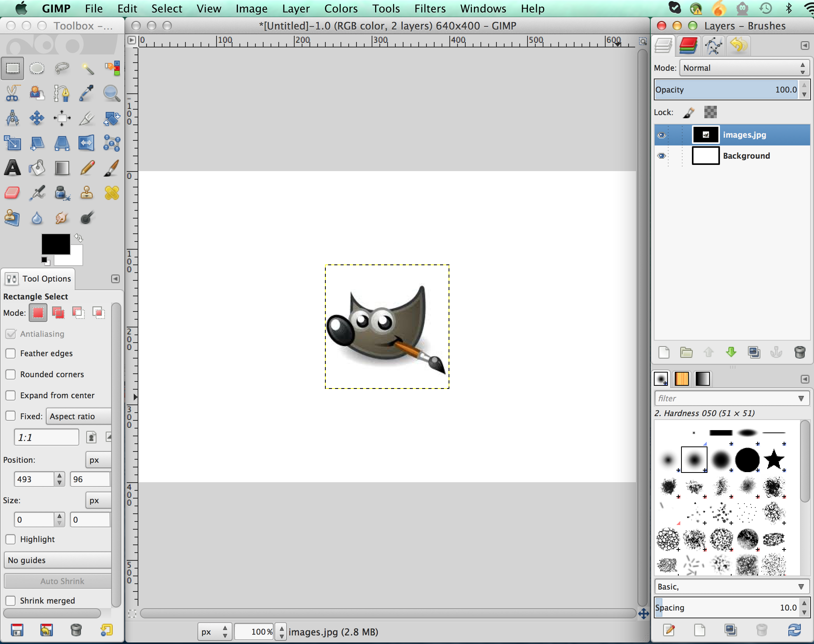Enable Rounded corners checkbox
This screenshot has height=644, width=814.
pos(10,374)
